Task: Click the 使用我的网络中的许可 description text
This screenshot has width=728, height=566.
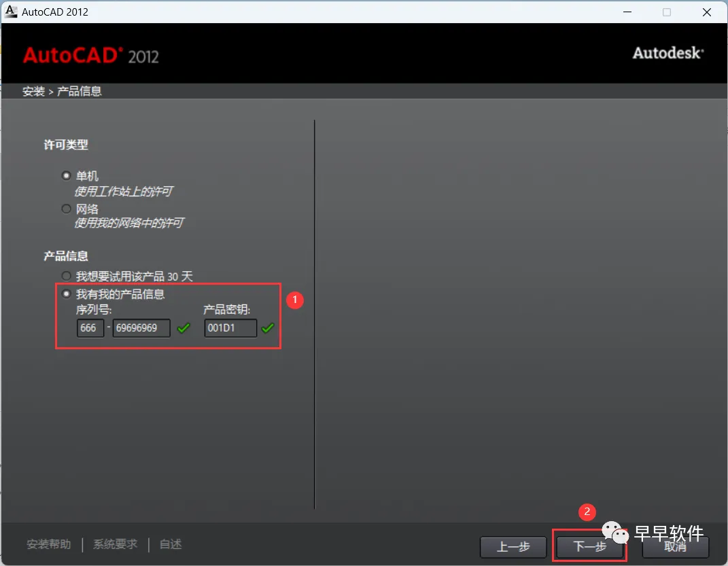Action: [129, 223]
